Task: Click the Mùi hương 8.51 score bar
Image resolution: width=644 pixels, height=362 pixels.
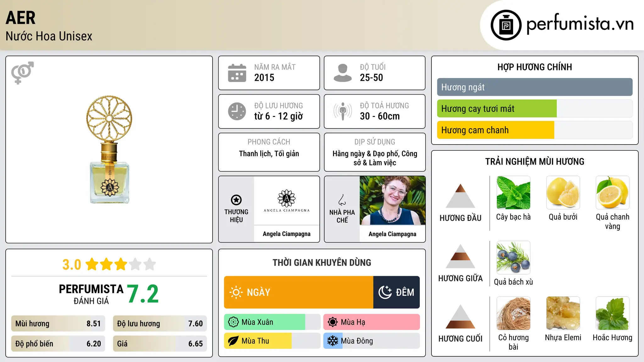Action: tap(58, 323)
